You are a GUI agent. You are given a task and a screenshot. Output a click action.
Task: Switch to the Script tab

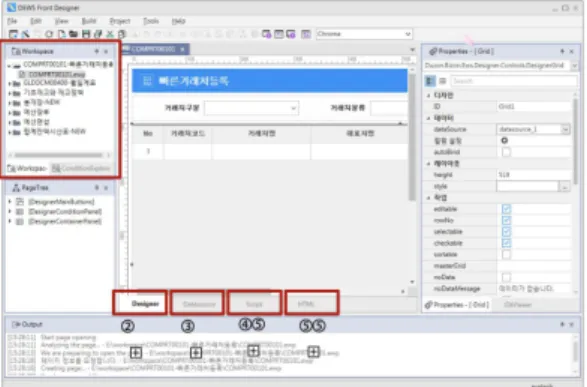coord(254,303)
